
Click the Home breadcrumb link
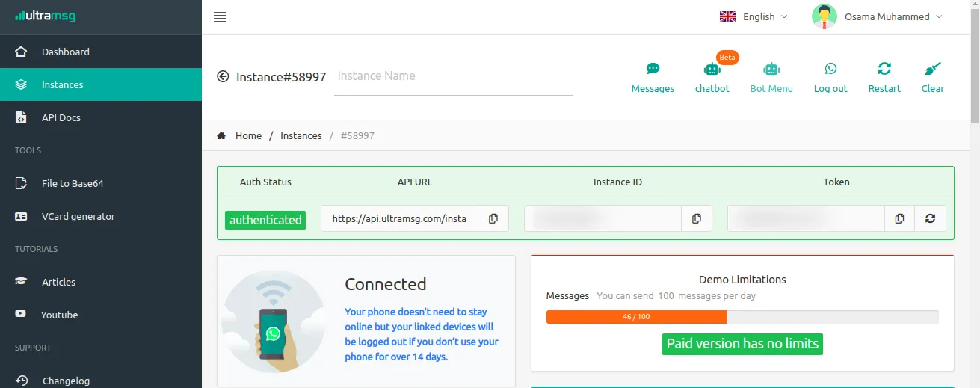click(x=248, y=135)
